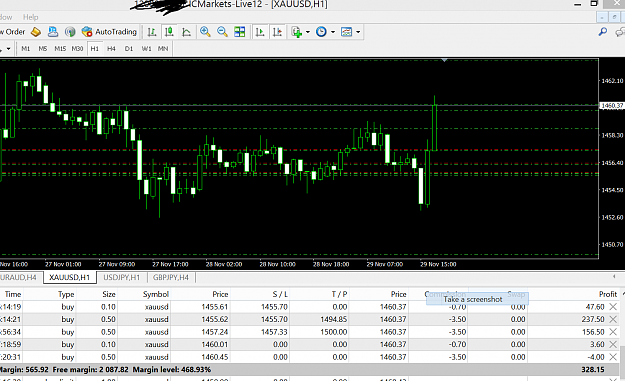Switch to the GBPJPY,H4 chart tab
This screenshot has height=381, width=625.
(171, 277)
